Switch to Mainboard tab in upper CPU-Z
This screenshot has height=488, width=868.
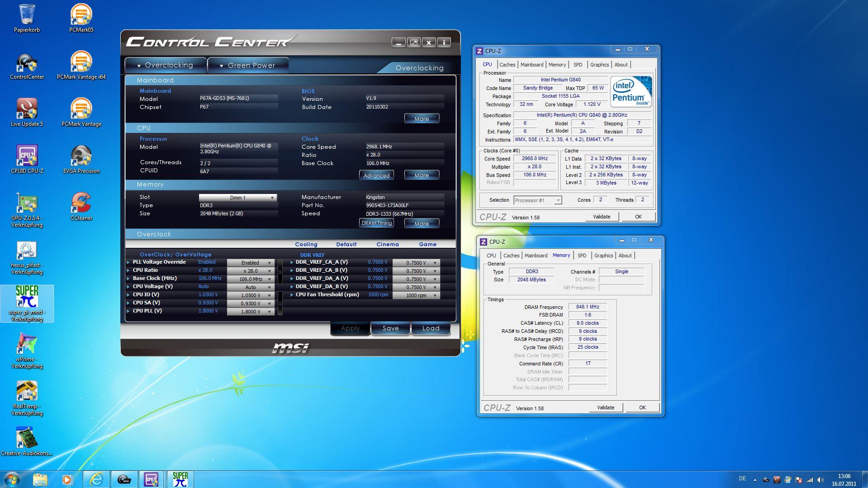pos(531,65)
